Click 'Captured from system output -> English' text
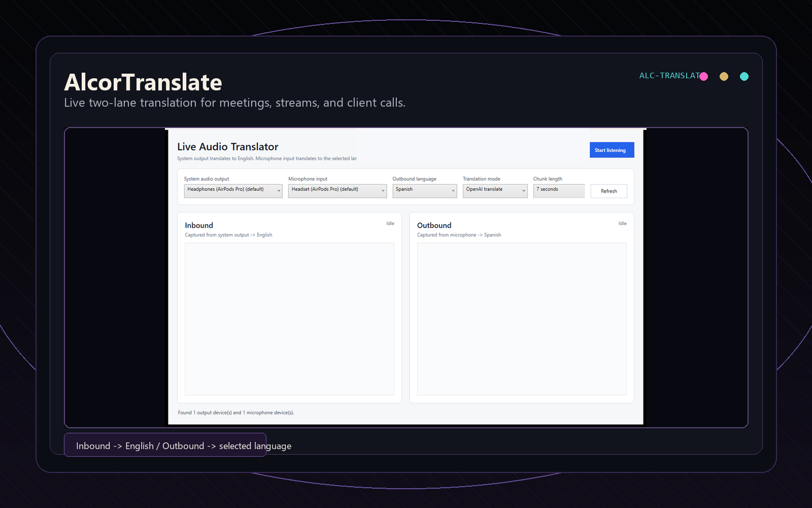The height and width of the screenshot is (508, 812). tap(228, 235)
